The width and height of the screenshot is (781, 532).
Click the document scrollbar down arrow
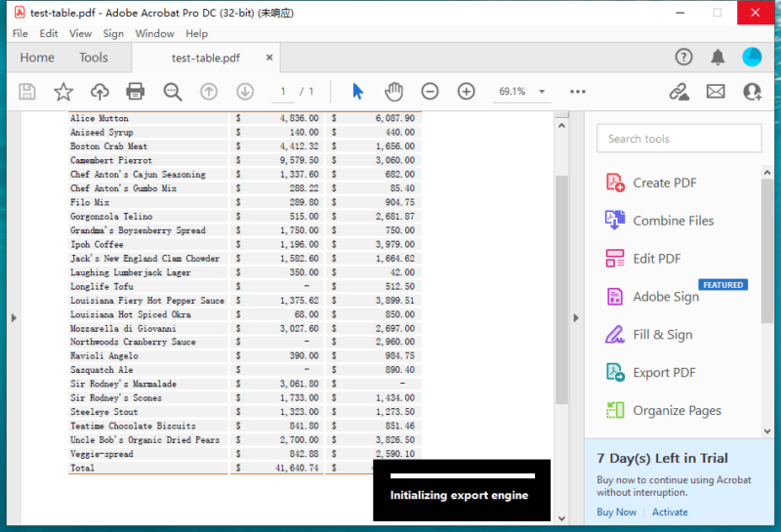(562, 518)
